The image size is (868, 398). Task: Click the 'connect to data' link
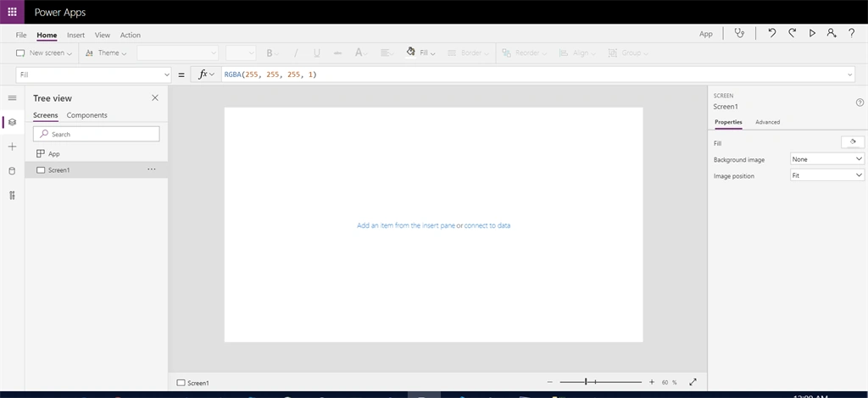(x=487, y=225)
